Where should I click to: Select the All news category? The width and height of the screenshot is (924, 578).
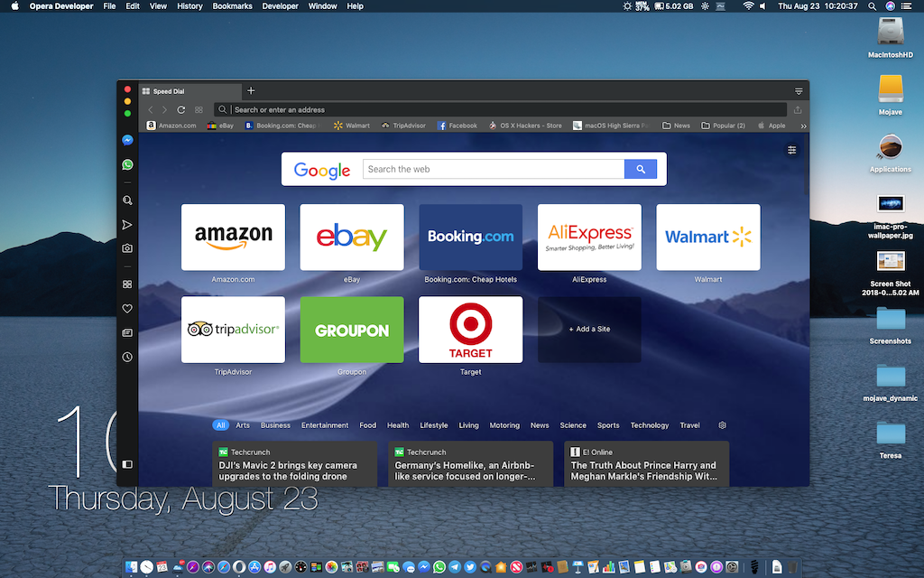(220, 425)
